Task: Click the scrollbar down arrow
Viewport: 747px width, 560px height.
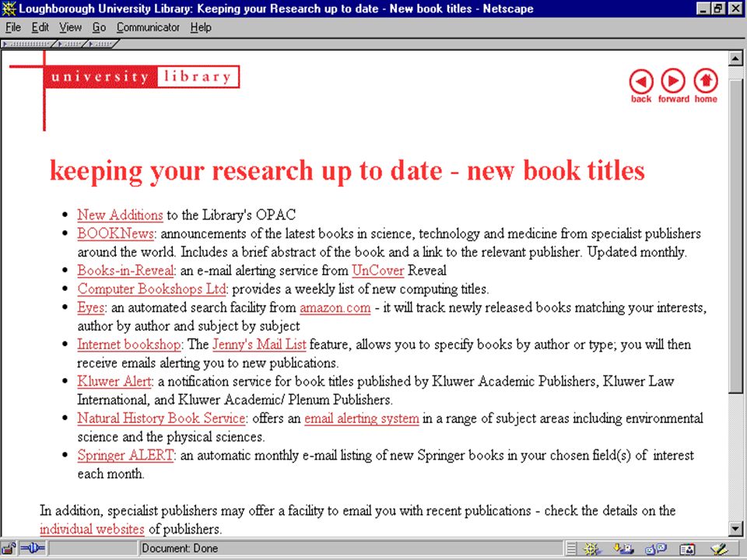Action: click(x=735, y=528)
